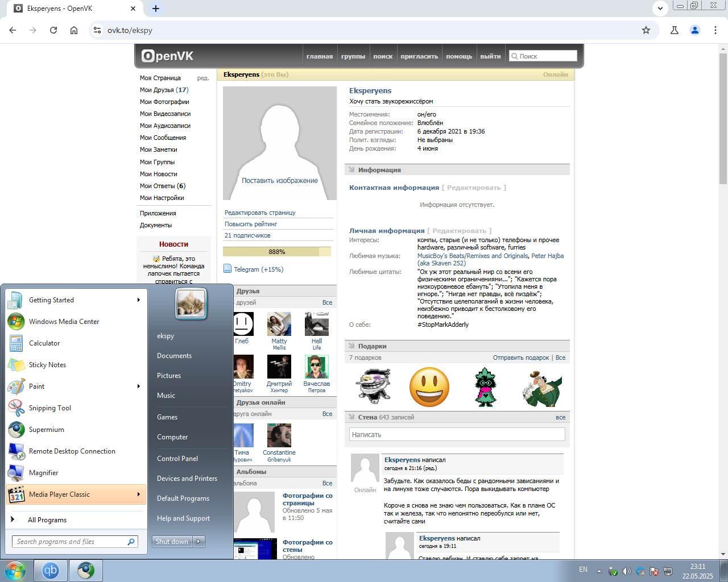
Task: Expand Media Player Classic submenu arrow
Action: 138,494
